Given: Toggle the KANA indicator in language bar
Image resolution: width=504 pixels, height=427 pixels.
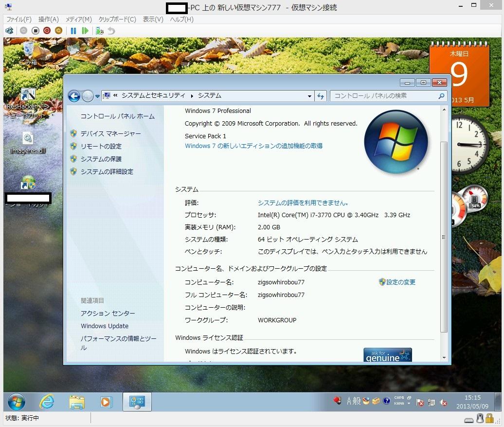Looking at the screenshot, I should point(399,404).
